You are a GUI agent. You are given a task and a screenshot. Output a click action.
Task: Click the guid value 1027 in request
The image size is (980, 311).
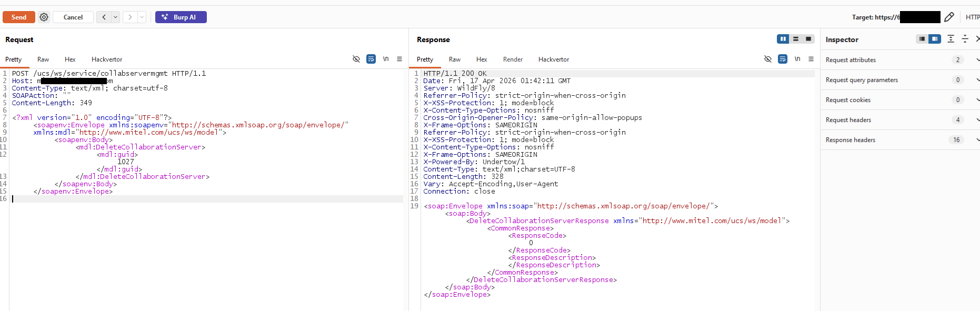(x=126, y=162)
